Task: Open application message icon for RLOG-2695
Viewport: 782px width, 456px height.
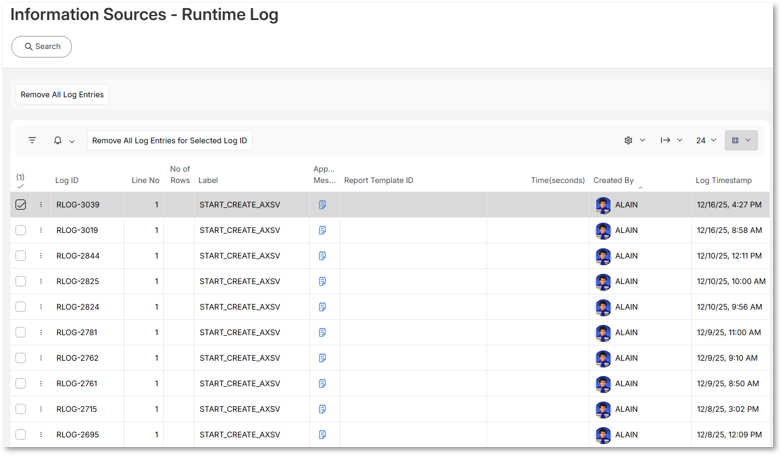Action: (323, 434)
